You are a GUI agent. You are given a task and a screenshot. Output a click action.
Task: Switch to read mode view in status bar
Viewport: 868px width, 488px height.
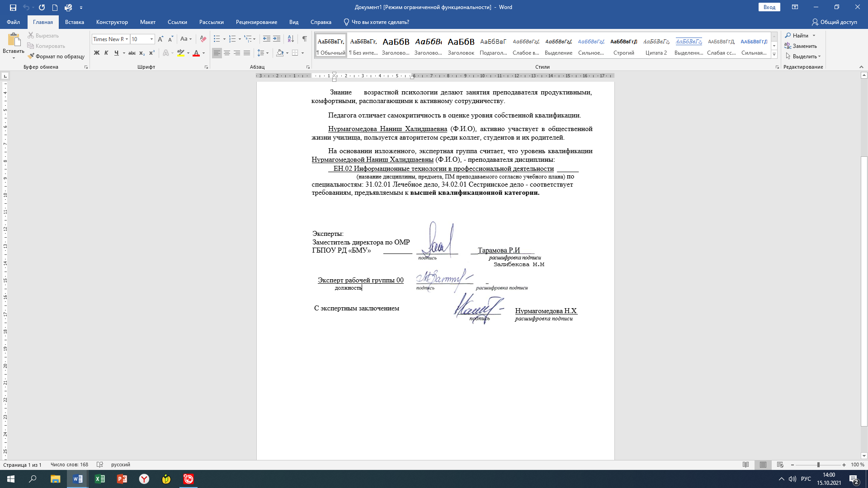(x=746, y=465)
